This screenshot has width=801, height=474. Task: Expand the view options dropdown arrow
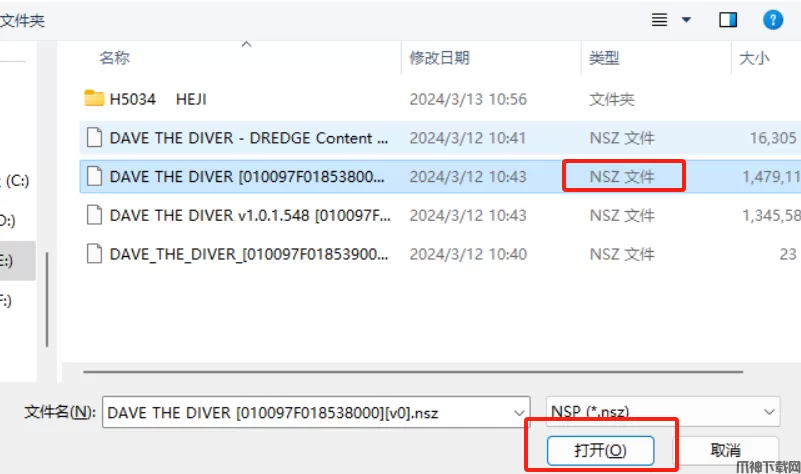(x=686, y=20)
